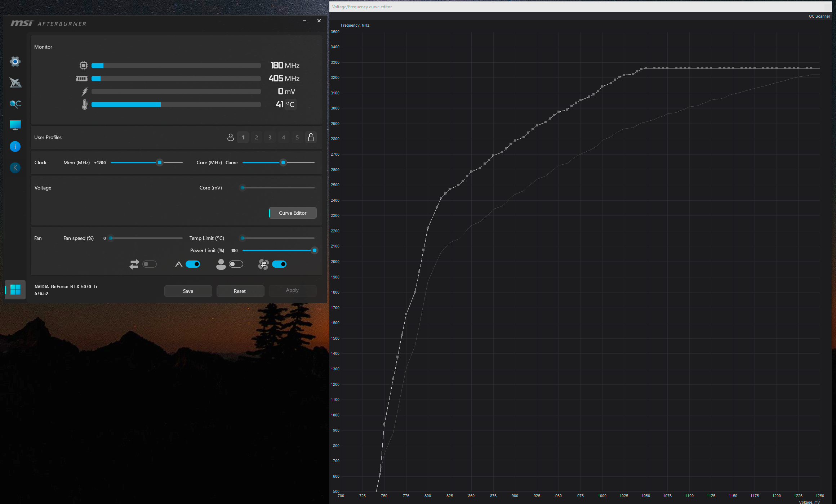Minimize the Afterburner window
This screenshot has height=504, width=836.
[305, 21]
